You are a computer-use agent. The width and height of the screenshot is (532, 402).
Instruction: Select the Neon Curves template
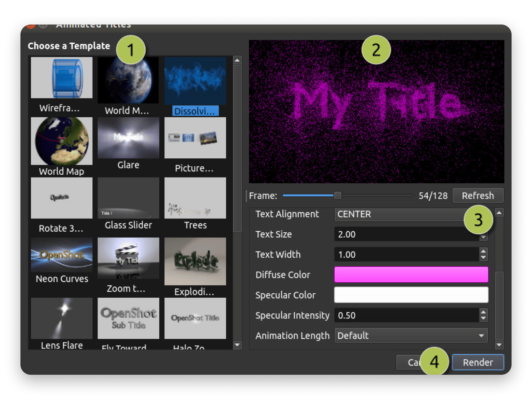61,255
